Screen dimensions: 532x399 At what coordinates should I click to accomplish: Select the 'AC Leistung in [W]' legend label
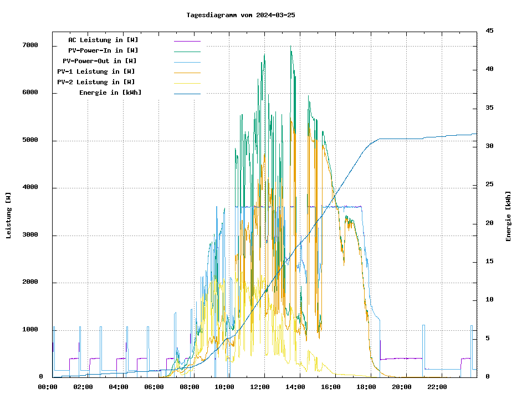[x=103, y=40]
